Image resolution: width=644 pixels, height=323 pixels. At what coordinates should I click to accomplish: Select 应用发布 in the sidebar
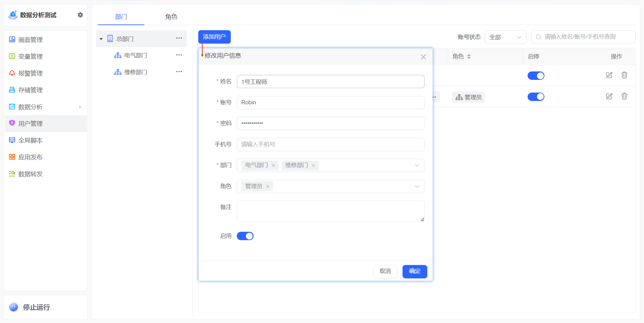(x=31, y=157)
